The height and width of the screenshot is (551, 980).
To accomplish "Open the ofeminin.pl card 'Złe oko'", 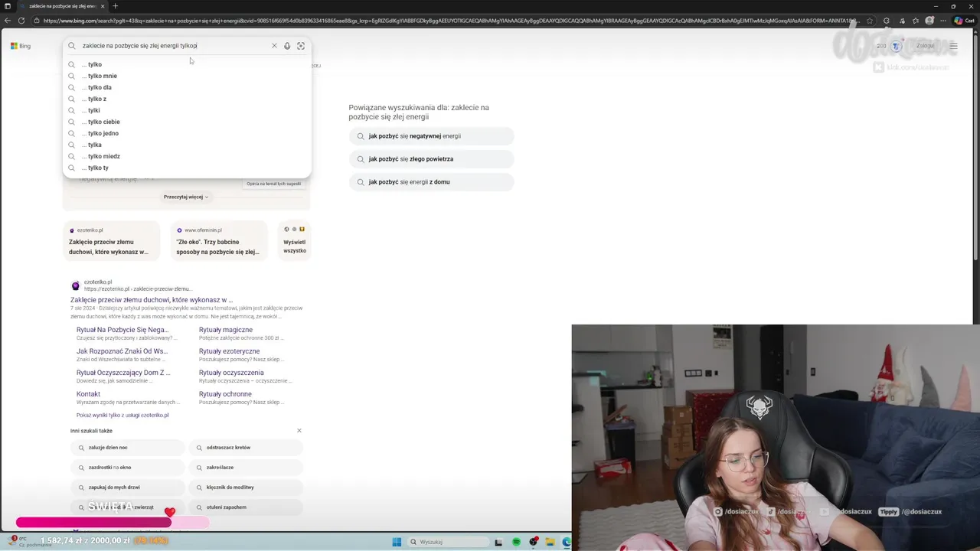I will (220, 241).
